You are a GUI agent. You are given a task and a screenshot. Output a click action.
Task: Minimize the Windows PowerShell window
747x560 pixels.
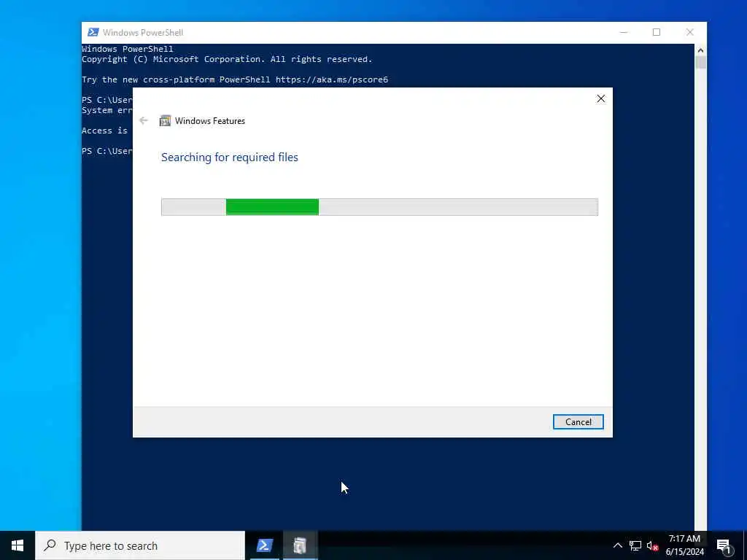(624, 32)
